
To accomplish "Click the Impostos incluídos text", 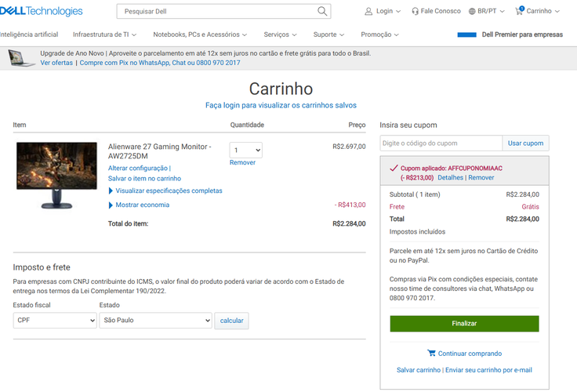I will point(417,232).
